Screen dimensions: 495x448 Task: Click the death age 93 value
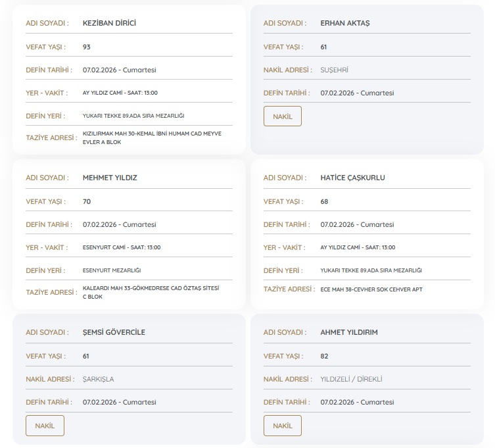pos(87,47)
